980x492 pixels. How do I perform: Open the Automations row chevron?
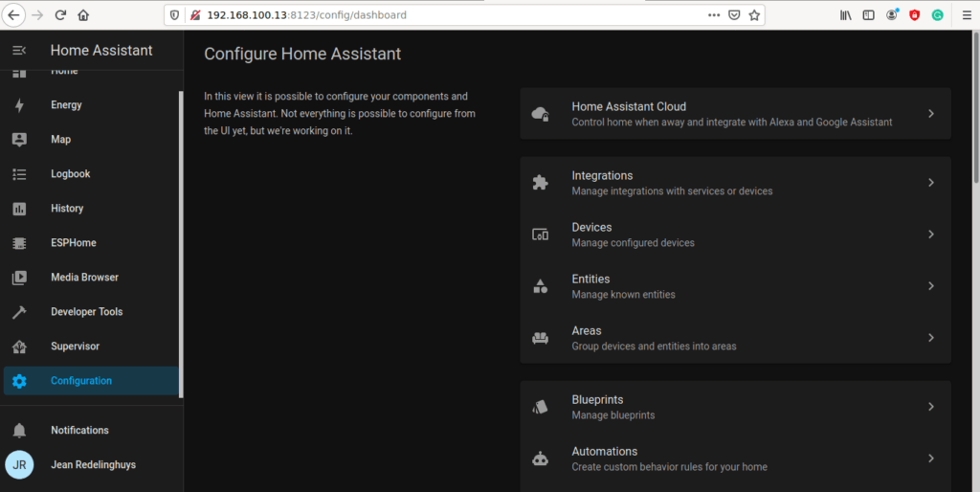[931, 458]
